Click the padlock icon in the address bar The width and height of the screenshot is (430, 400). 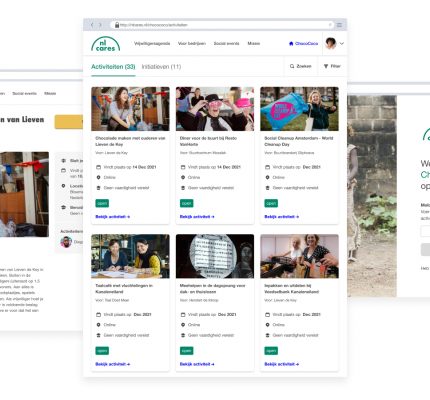117,25
